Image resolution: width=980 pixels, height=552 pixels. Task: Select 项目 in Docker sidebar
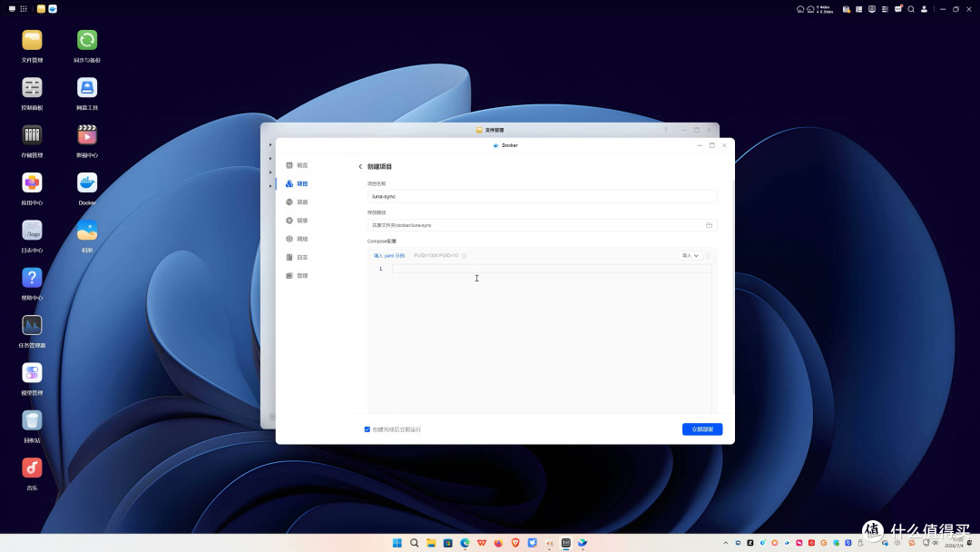tap(298, 183)
